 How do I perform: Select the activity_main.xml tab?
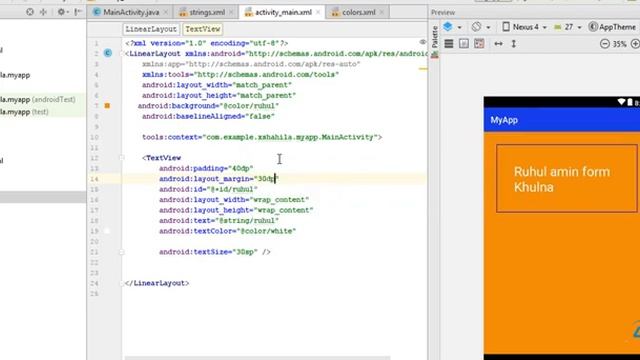tap(283, 12)
